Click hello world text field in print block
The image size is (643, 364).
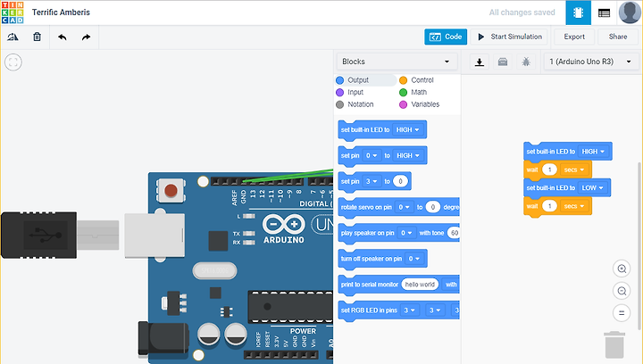click(x=420, y=285)
